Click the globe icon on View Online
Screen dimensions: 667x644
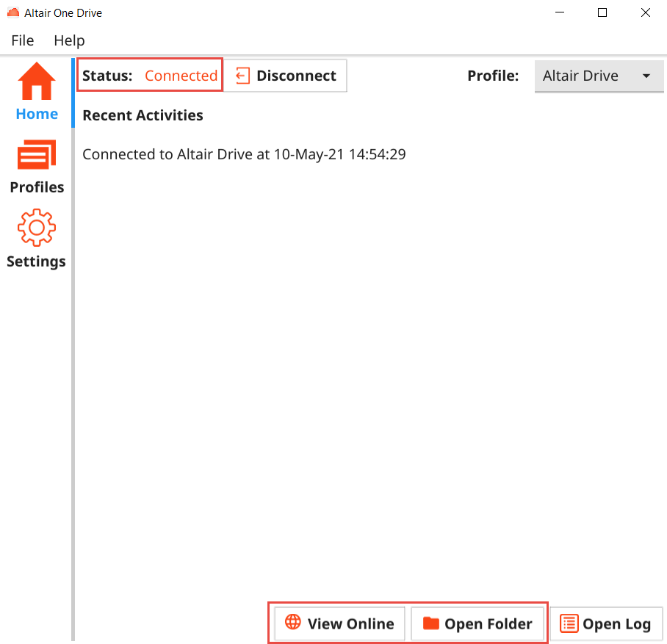pos(292,623)
